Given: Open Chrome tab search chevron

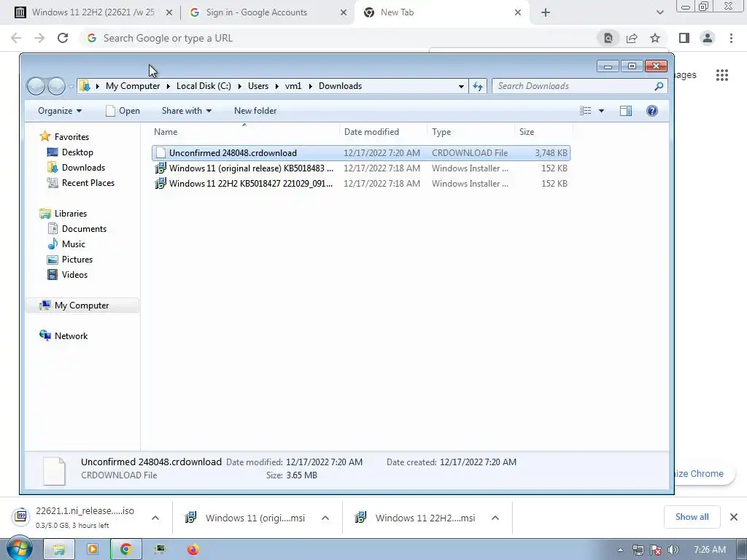Looking at the screenshot, I should coord(659,13).
